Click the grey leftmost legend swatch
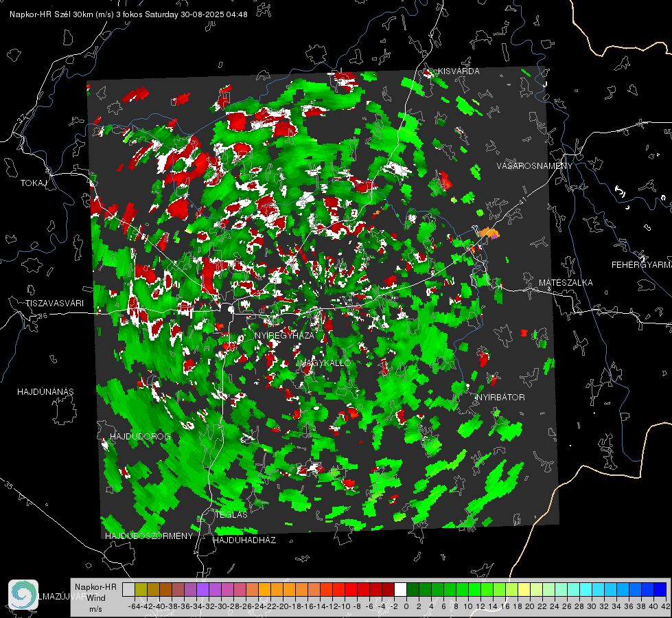Screen dimensions: 672x618 pos(128,589)
